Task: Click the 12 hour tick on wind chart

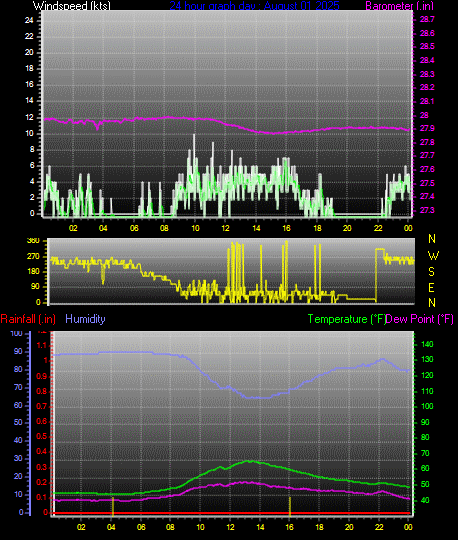Action: [225, 228]
